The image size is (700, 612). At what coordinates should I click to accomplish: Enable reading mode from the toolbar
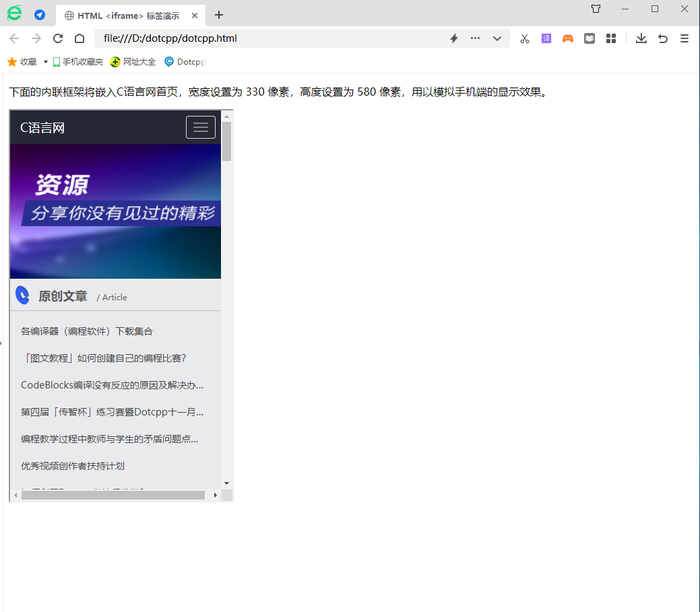point(589,38)
